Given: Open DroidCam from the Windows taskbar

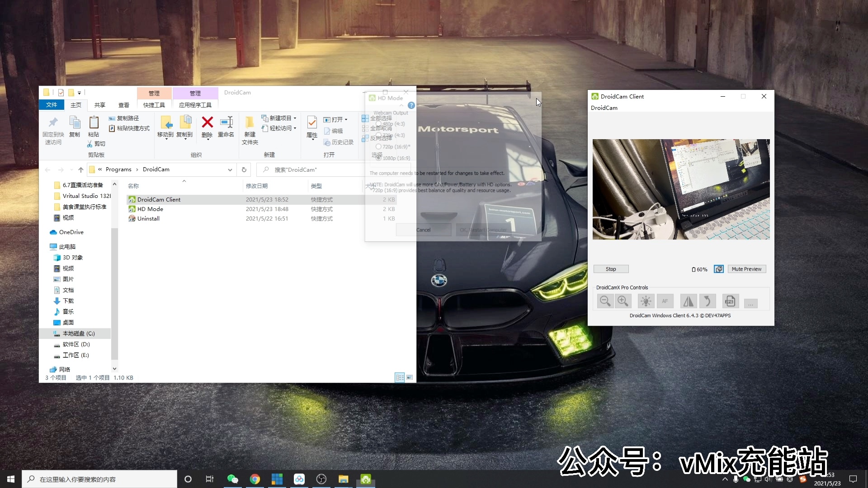Looking at the screenshot, I should (x=365, y=479).
